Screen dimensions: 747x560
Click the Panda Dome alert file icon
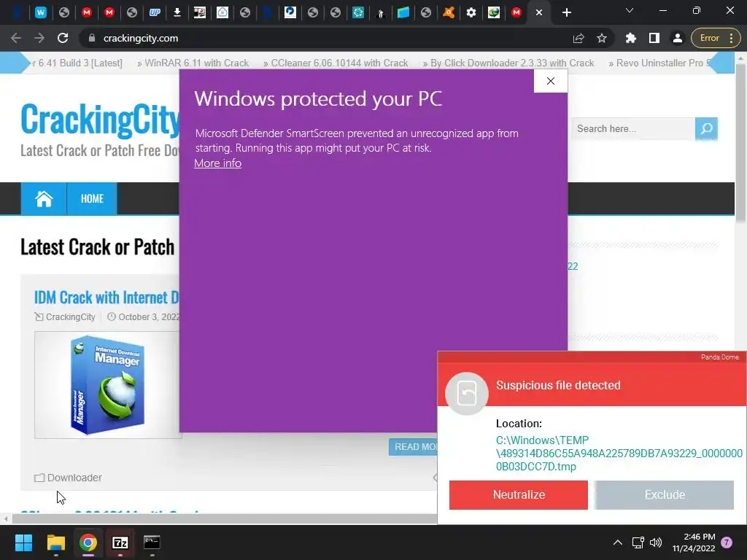point(467,393)
